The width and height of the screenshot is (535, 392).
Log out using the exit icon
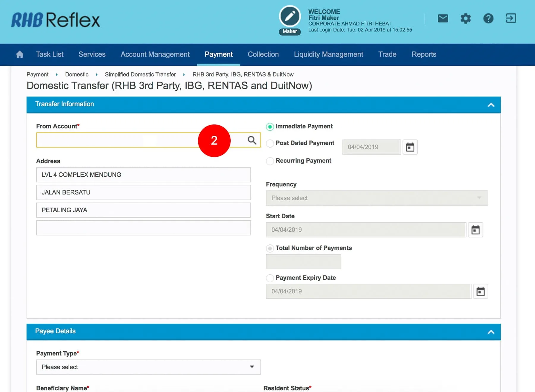click(511, 18)
